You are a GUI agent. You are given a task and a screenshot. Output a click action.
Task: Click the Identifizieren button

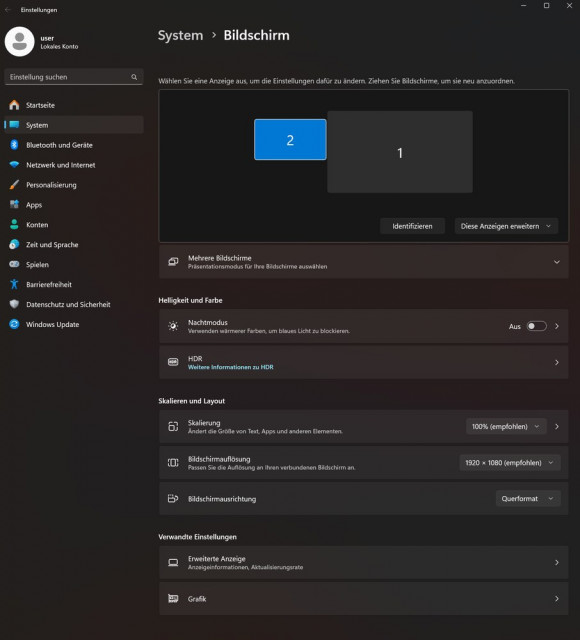412,226
